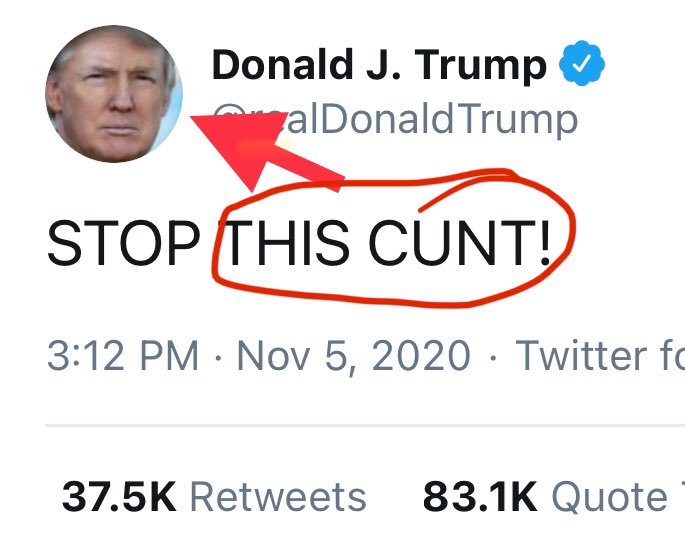Open the @realDonaldTrump handle link
Screen dimensions: 685x558
click(395, 119)
